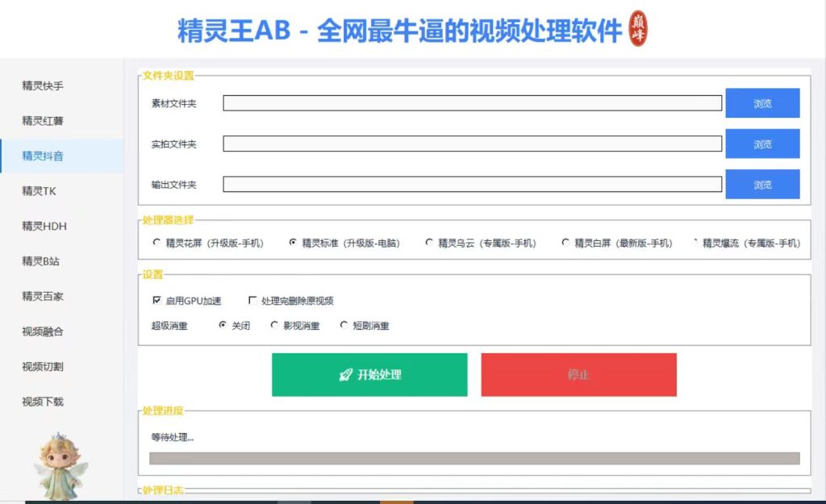The height and width of the screenshot is (504, 826).
Task: Click the 处理器选择 group label
Action: pyautogui.click(x=168, y=219)
